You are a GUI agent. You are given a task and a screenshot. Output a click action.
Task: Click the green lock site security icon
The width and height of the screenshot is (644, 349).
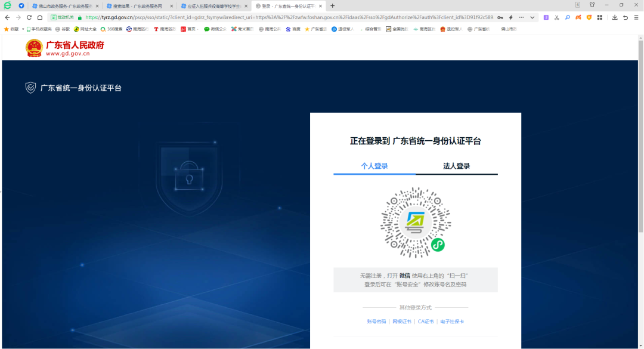[80, 17]
